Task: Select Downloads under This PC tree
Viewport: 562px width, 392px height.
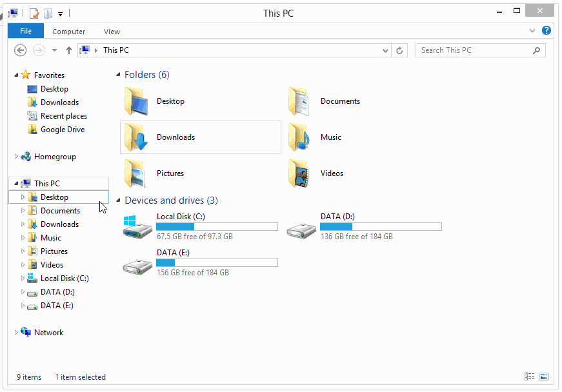Action: 59,224
